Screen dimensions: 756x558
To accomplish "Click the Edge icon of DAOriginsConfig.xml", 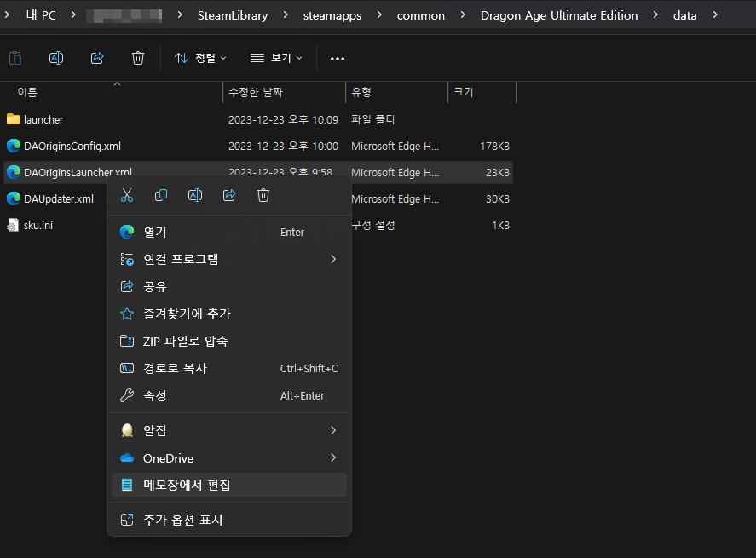I will [x=14, y=146].
